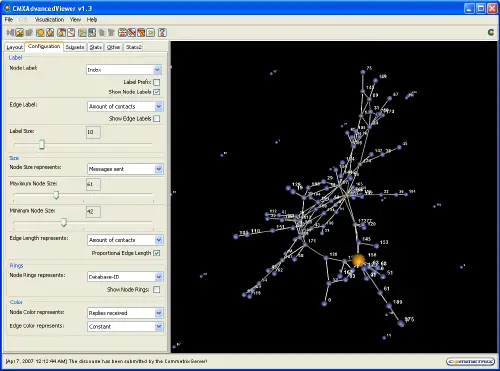Click the Maximum Node Size input field

[93, 184]
